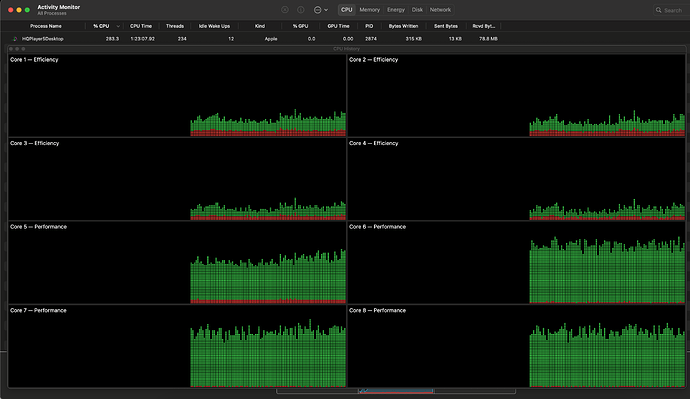Expand the action menu dropdown chevron
This screenshot has height=399, width=690.
[326, 10]
